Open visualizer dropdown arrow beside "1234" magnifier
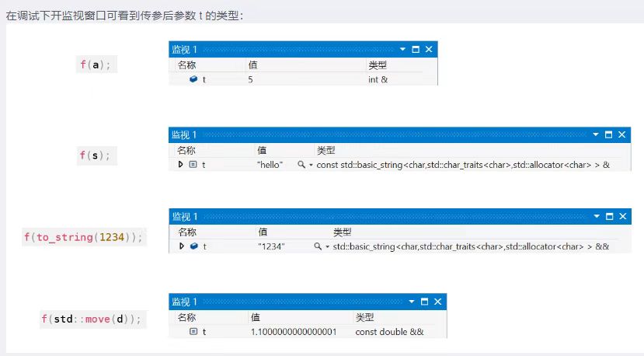The width and height of the screenshot is (644, 356). (x=327, y=246)
